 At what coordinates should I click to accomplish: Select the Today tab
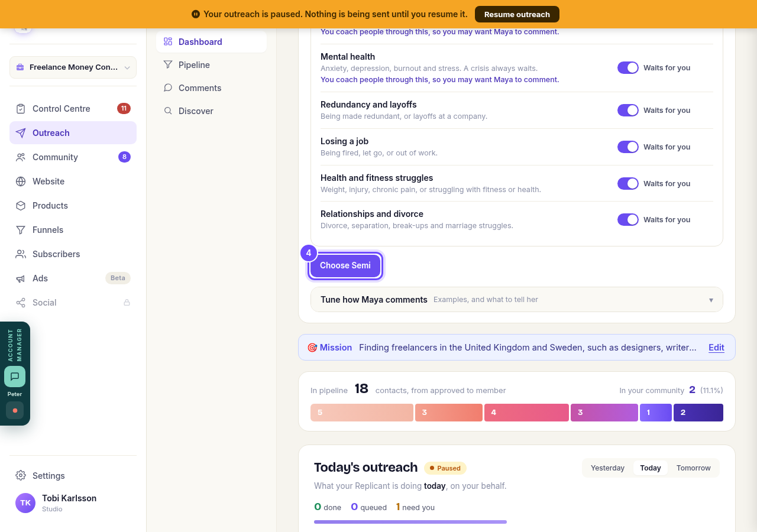[x=651, y=468]
